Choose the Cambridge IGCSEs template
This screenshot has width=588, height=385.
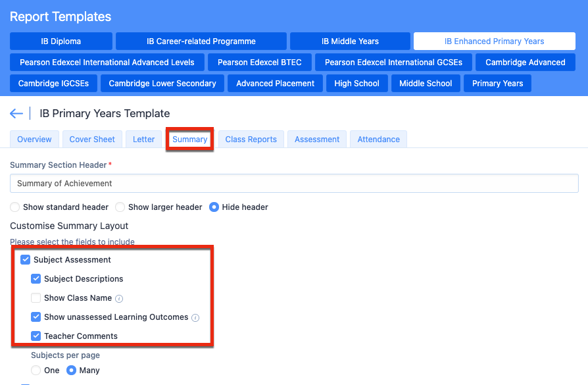(54, 84)
